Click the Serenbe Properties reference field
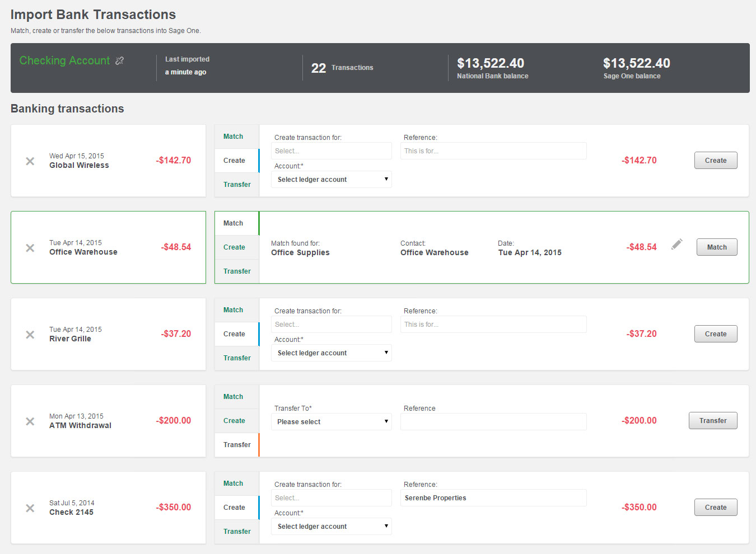This screenshot has height=554, width=756. click(x=493, y=497)
